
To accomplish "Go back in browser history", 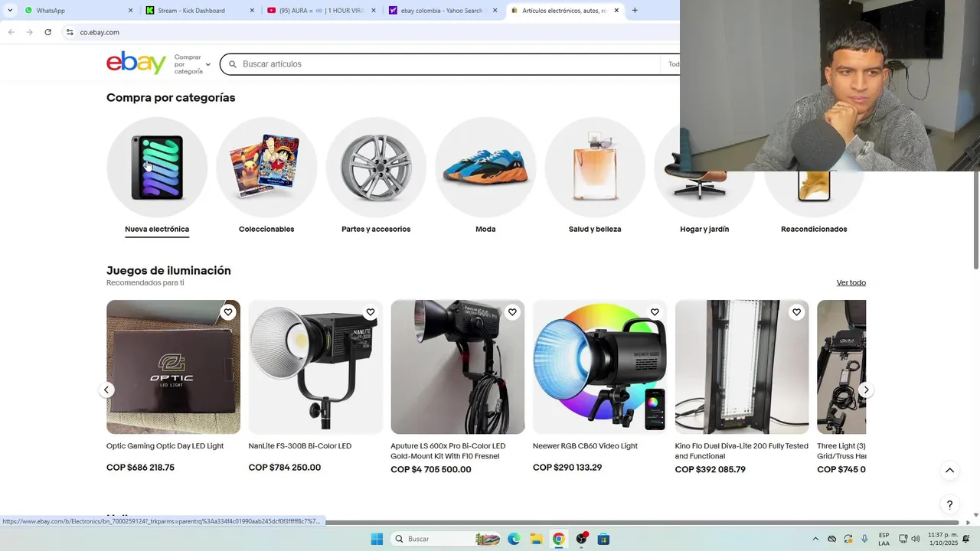I will point(11,32).
